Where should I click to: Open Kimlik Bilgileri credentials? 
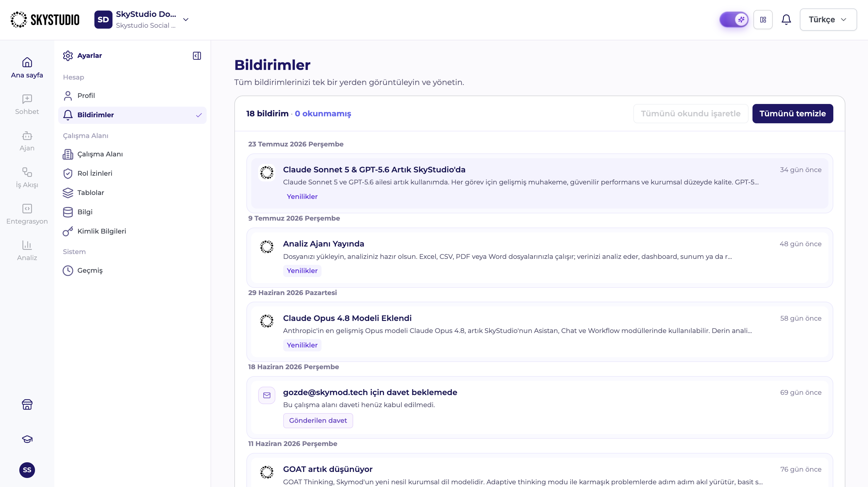pyautogui.click(x=132, y=231)
